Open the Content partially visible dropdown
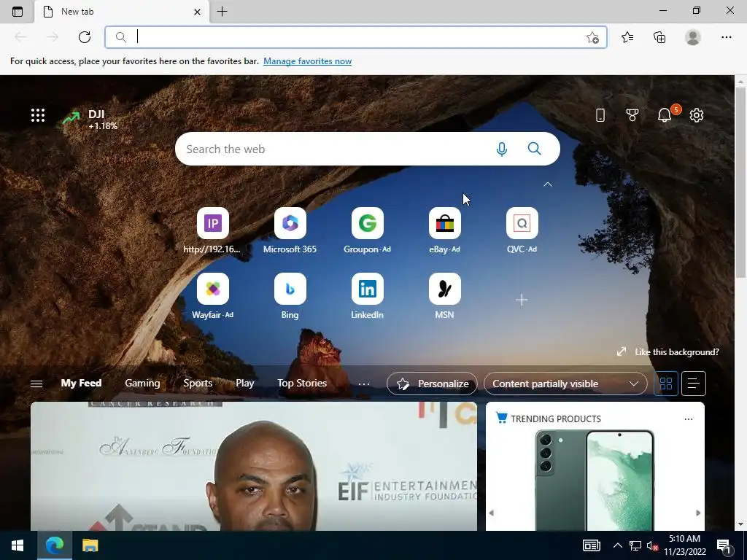 tap(565, 384)
